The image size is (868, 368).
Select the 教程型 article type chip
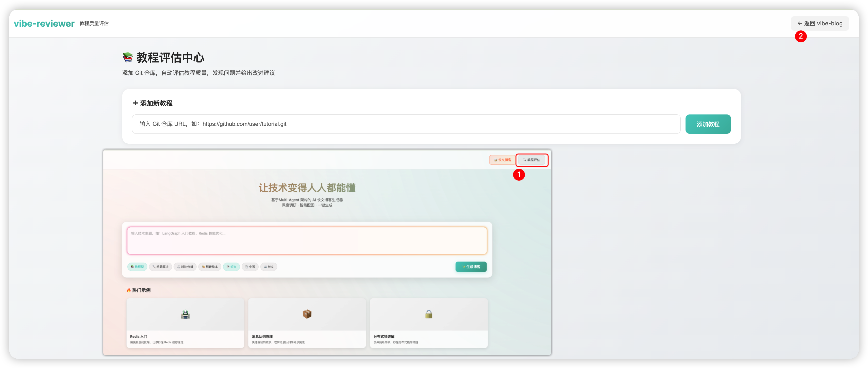137,266
